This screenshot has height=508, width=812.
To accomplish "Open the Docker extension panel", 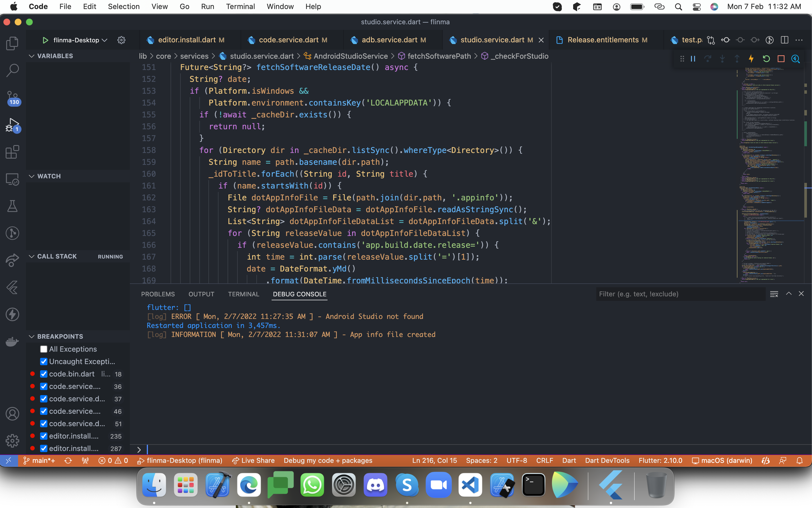I will pos(12,342).
